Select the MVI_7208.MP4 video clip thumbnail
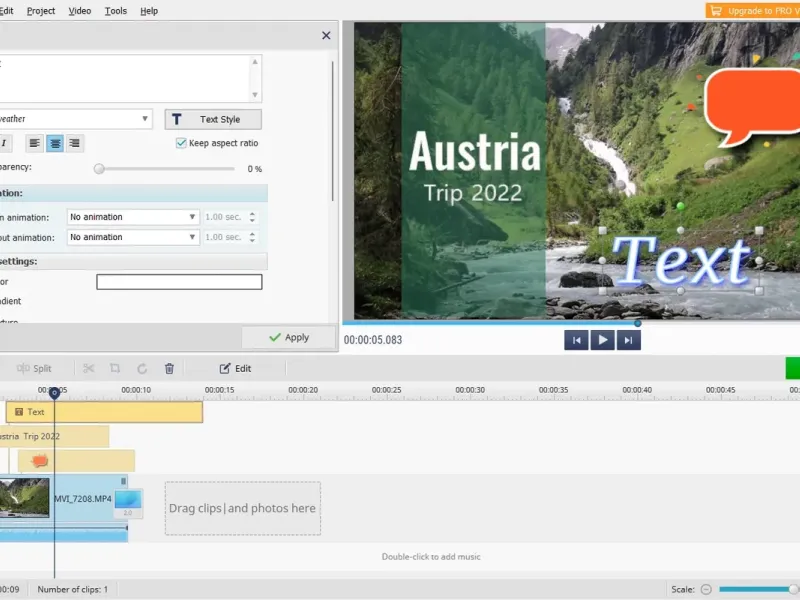The height and width of the screenshot is (600, 800). [24, 498]
